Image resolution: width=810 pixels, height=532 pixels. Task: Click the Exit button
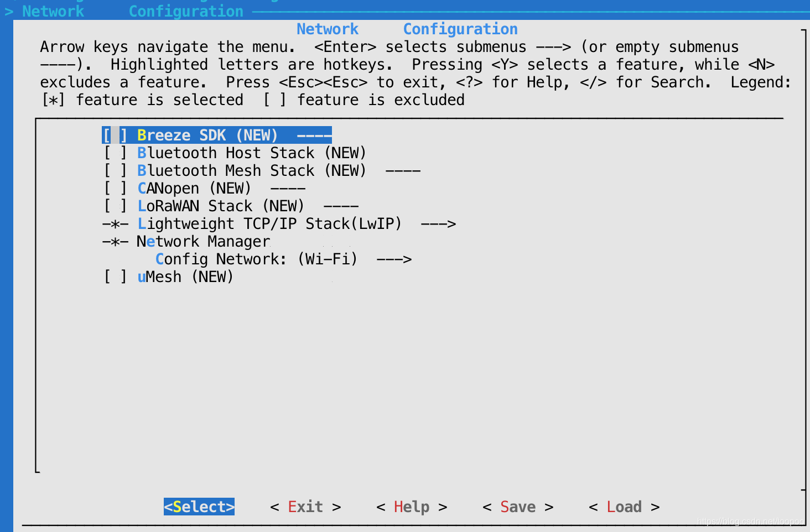[x=305, y=507]
